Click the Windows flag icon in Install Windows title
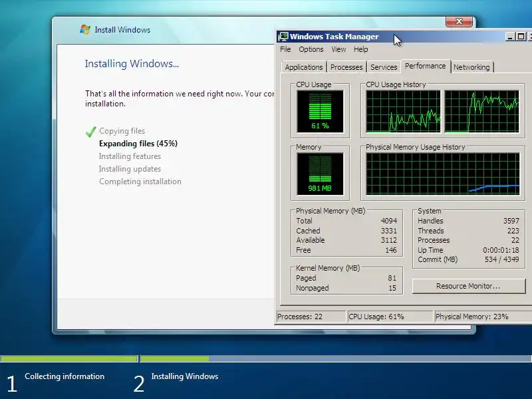 pos(85,29)
